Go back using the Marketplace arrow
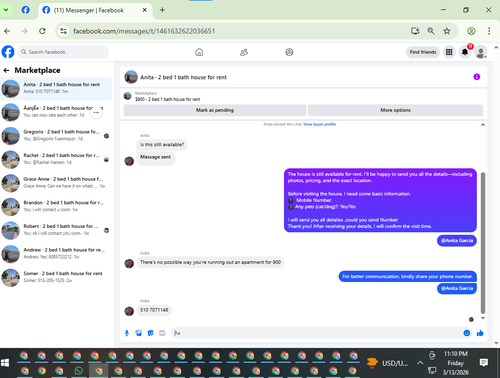The image size is (500, 378). [6, 70]
